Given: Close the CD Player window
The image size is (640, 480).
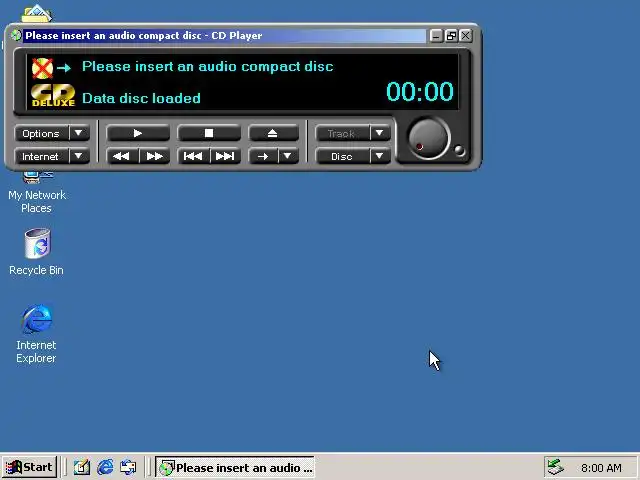Looking at the screenshot, I should (466, 36).
